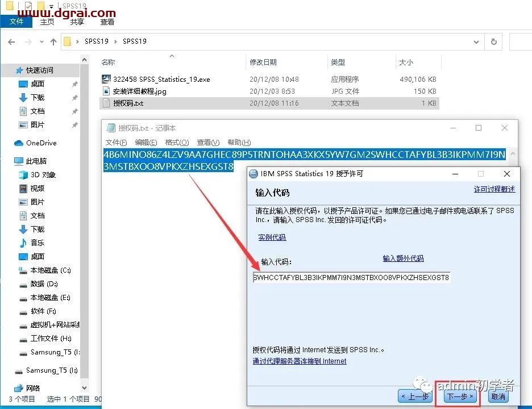Switch to the 主页 ribbon tab
The height and width of the screenshot is (409, 532).
tap(47, 22)
